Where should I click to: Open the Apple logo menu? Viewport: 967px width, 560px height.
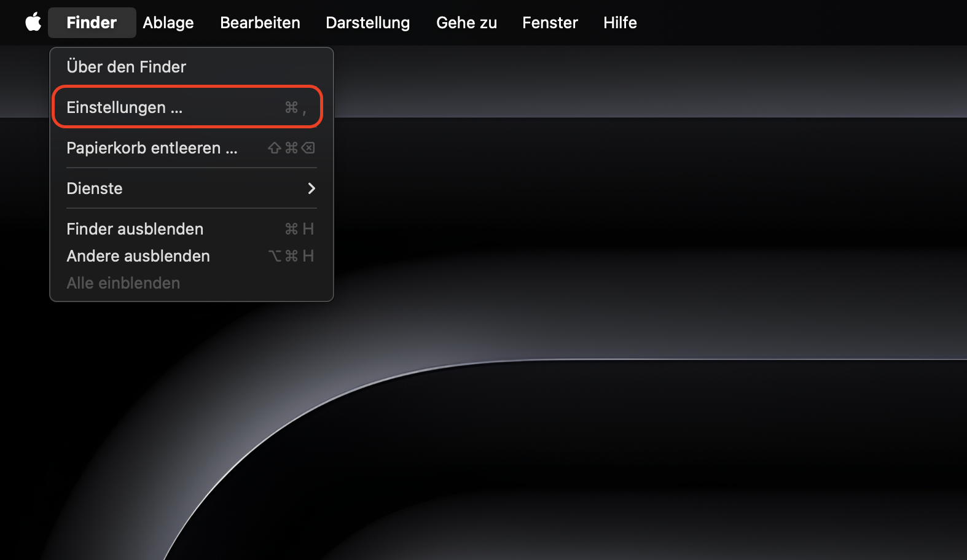(x=33, y=22)
